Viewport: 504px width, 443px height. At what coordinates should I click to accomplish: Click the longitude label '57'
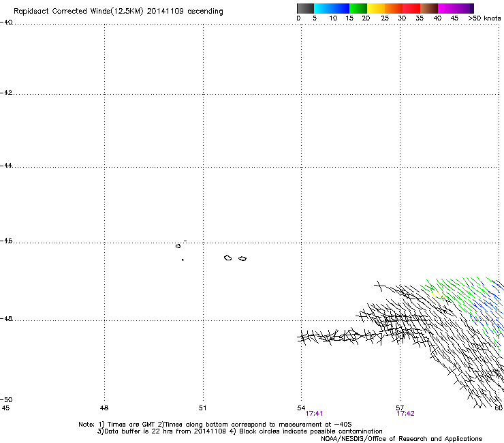400,408
